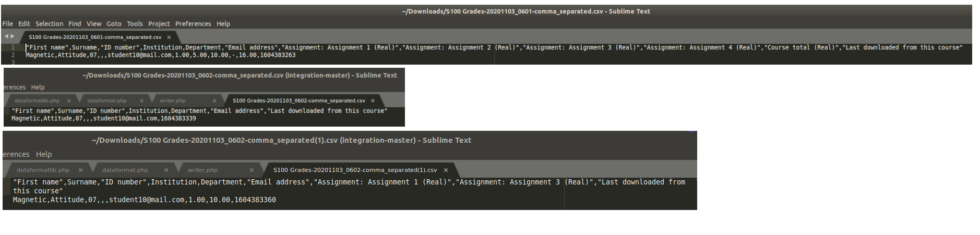Click the data row ending in 1604383360
980x235 pixels.
coord(145,200)
